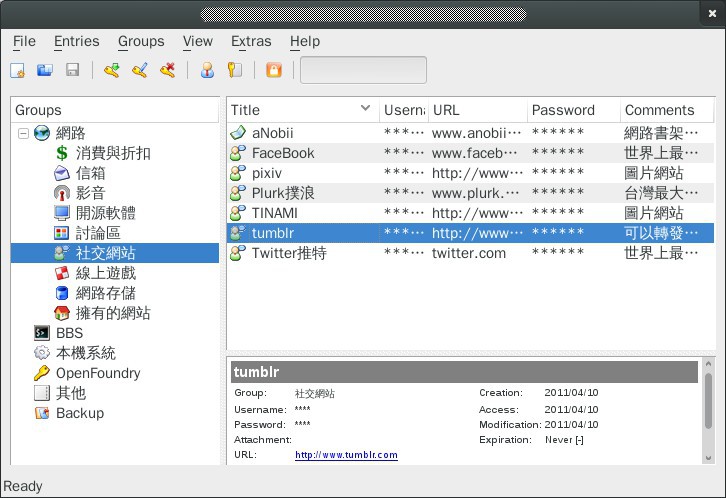Select the BBS group terminal icon
This screenshot has height=498, width=726.
point(42,333)
